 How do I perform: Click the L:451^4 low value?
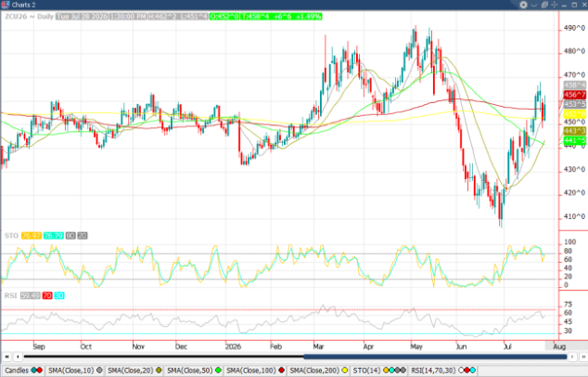[x=194, y=17]
